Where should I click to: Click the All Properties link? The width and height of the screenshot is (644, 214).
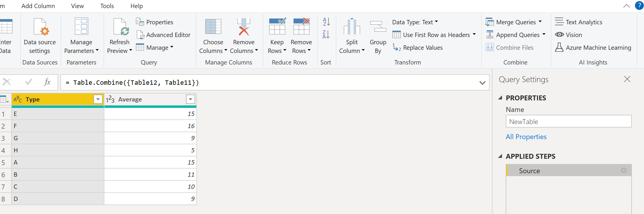coord(526,137)
